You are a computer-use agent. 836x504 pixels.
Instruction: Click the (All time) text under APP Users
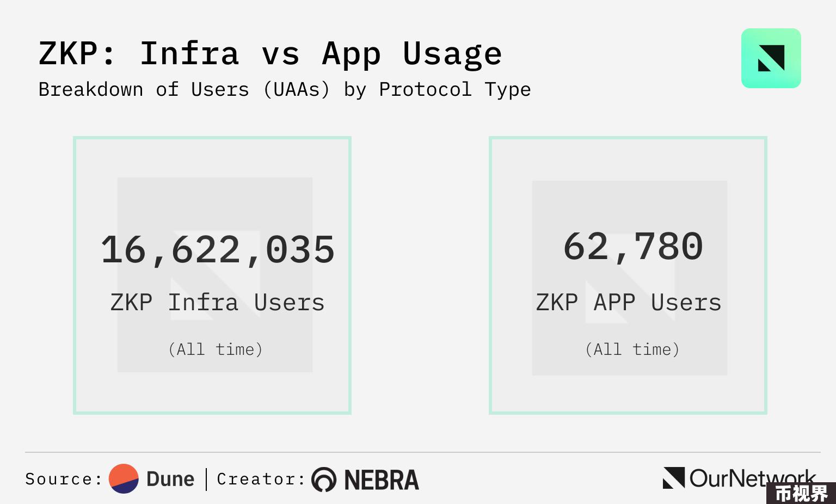click(x=632, y=349)
